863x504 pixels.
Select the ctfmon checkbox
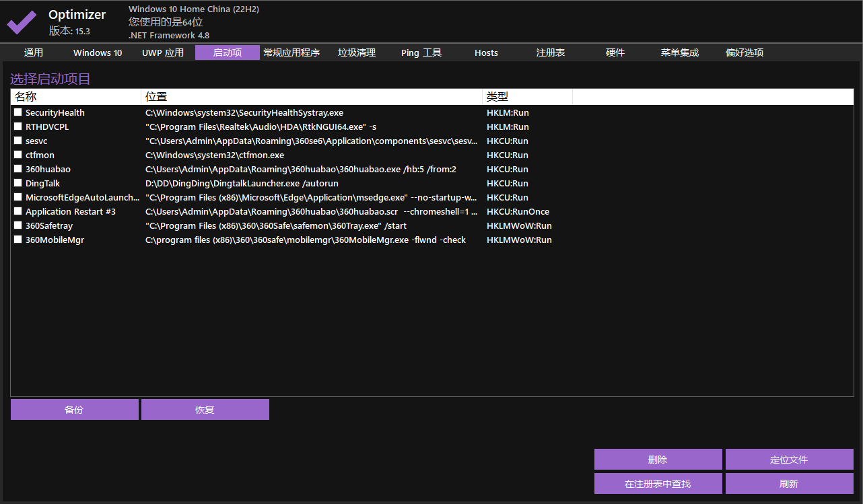18,154
